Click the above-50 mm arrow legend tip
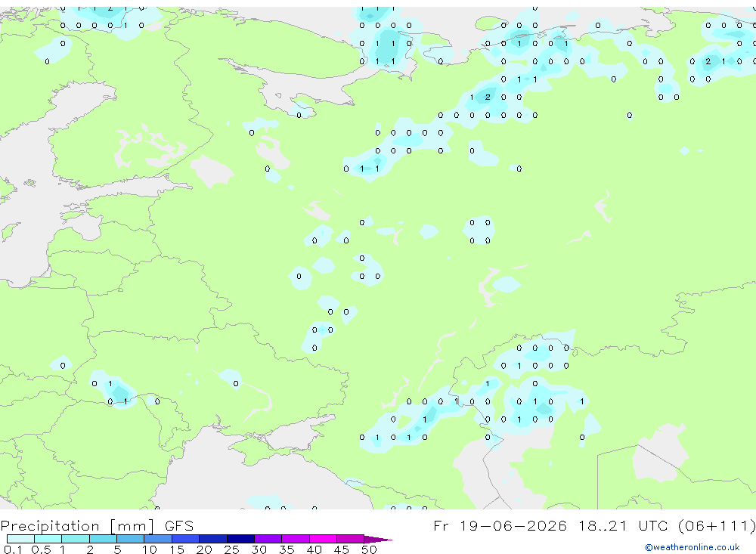756x554 pixels. point(378,540)
